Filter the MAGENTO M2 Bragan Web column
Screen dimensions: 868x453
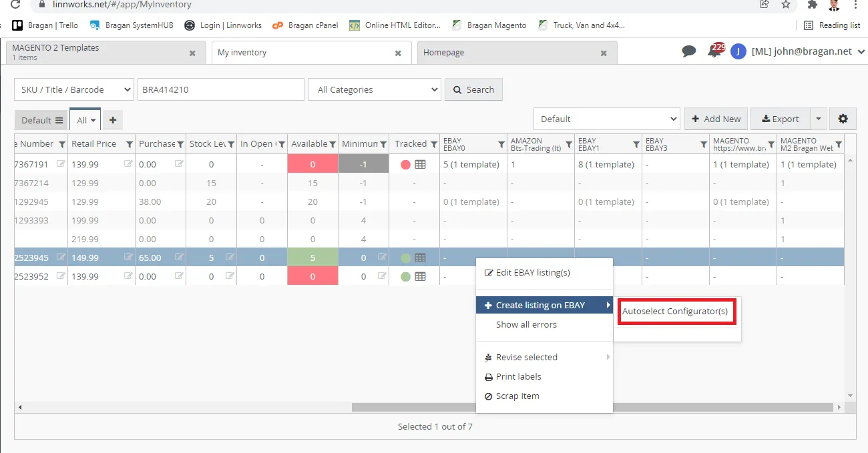click(839, 144)
